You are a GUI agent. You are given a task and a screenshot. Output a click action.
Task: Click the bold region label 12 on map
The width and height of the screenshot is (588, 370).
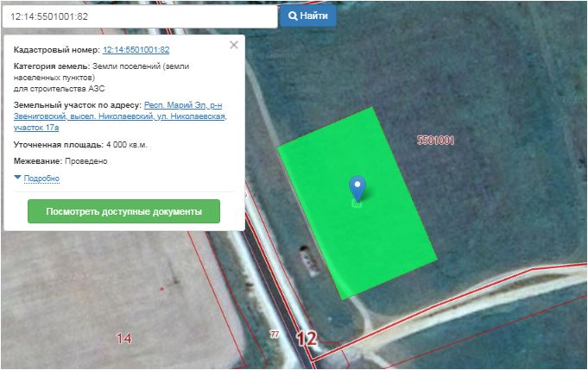coord(307,339)
